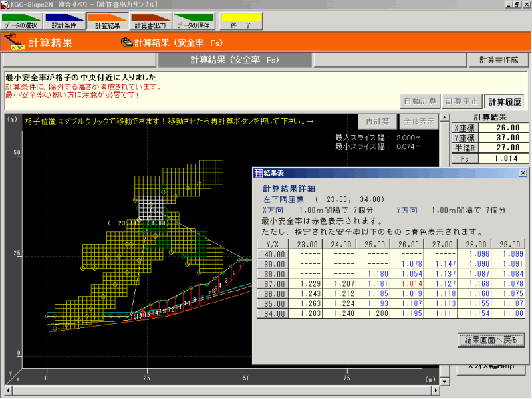
Task: Click the KGC logo icon in orange banner
Action: coord(14,43)
